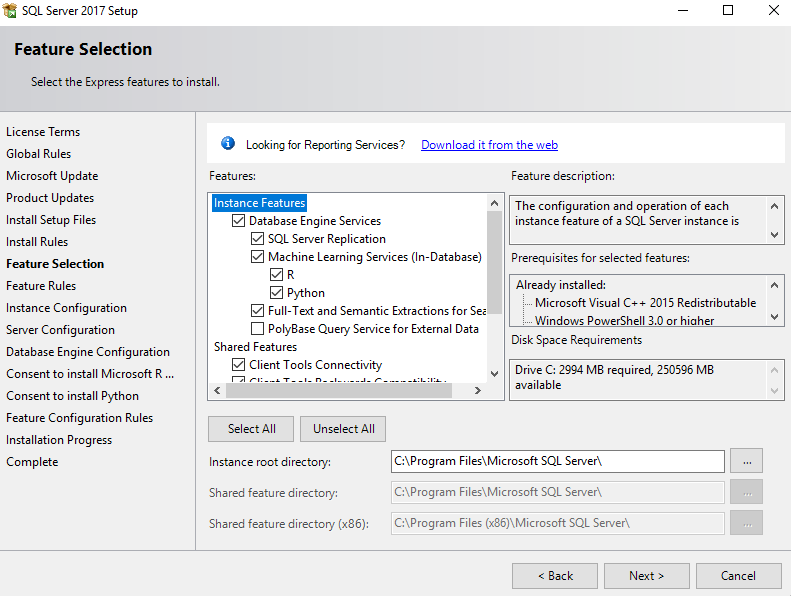Screen dimensions: 791x596
Task: Click Prerequisites list scroll down arrow
Action: pyautogui.click(x=774, y=317)
